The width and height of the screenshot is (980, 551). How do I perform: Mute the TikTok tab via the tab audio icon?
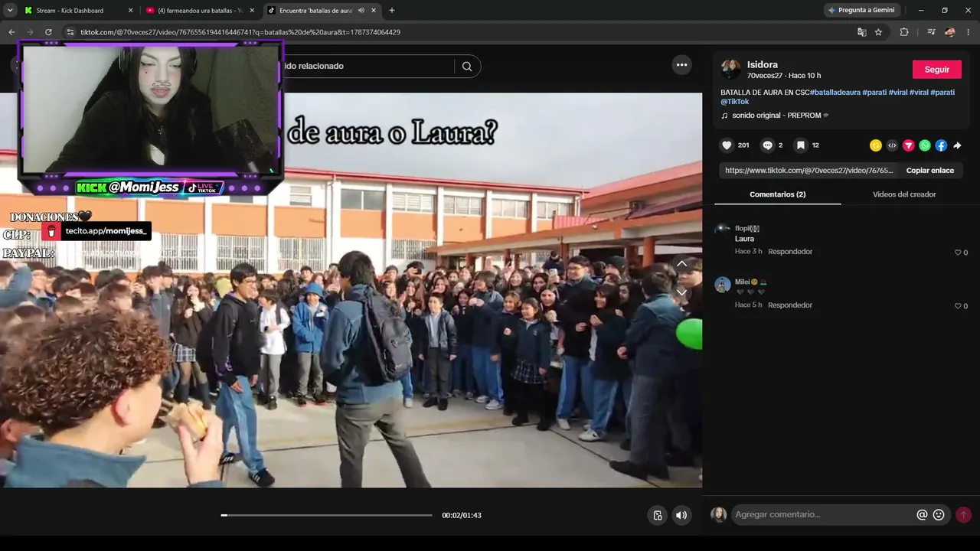click(x=361, y=11)
